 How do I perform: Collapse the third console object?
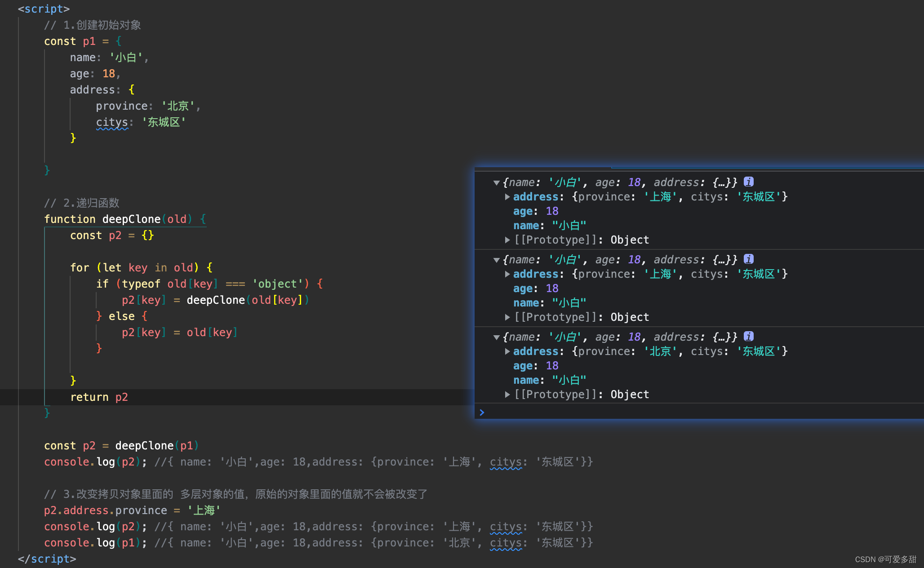[x=496, y=337]
